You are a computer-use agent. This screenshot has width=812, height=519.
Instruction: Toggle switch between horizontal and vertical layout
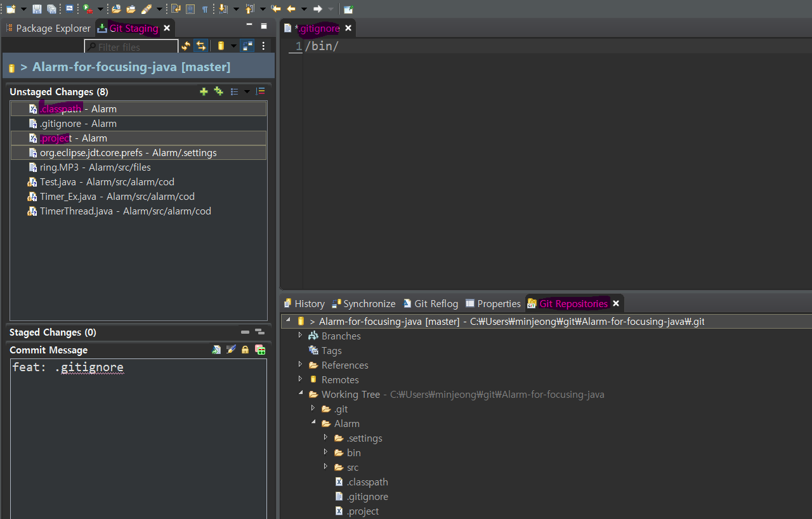(x=247, y=45)
